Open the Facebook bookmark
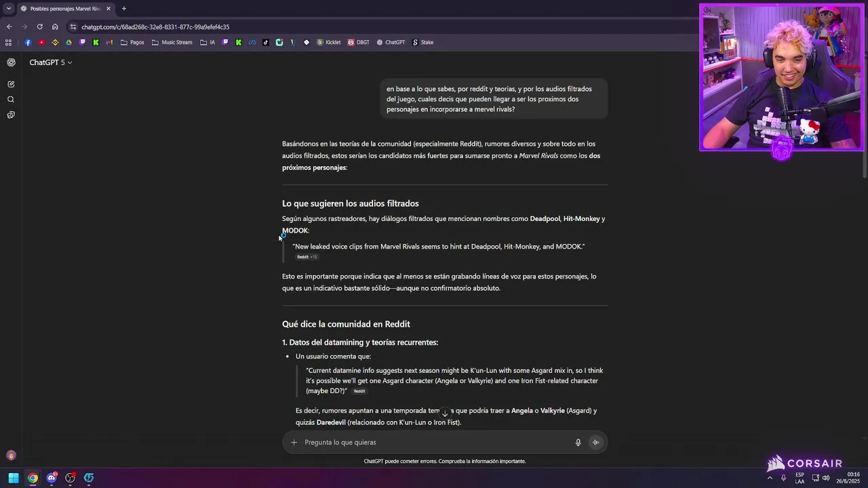Screen dimensions: 868x488 28,42
